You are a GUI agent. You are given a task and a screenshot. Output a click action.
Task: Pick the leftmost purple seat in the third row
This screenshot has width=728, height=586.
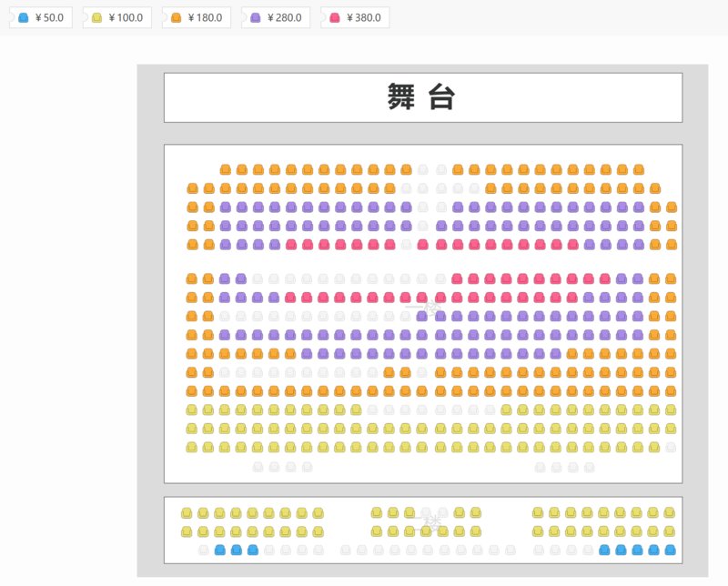pos(226,207)
